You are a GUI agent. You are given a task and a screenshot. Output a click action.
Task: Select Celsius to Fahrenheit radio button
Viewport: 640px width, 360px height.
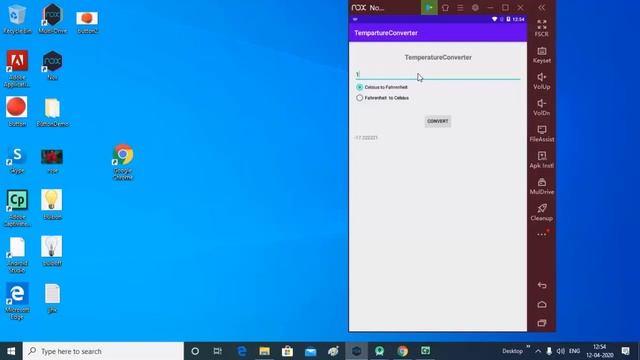(360, 87)
